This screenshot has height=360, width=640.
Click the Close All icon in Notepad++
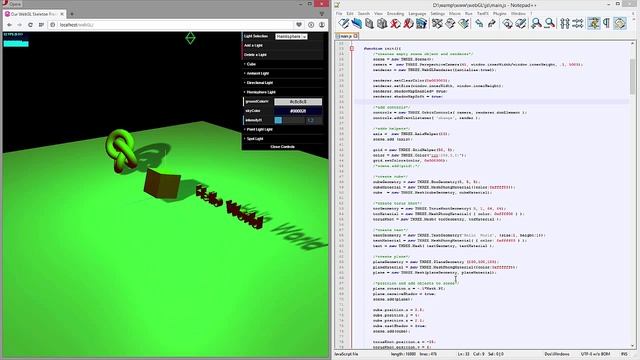[x=408, y=23]
